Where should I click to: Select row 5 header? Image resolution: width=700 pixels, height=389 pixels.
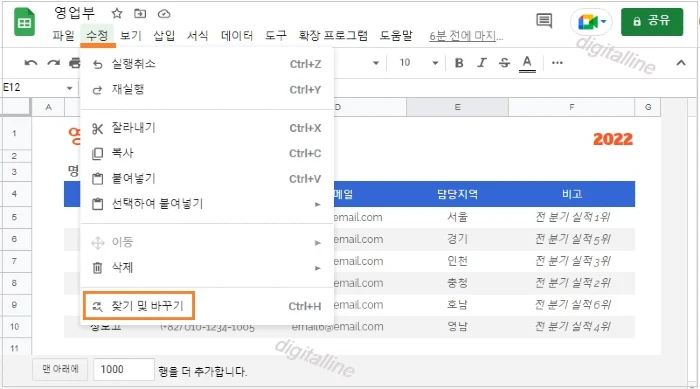click(14, 218)
